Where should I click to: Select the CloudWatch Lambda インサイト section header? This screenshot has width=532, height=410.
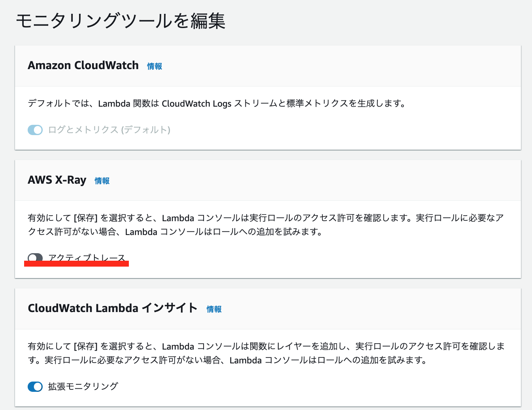click(113, 308)
